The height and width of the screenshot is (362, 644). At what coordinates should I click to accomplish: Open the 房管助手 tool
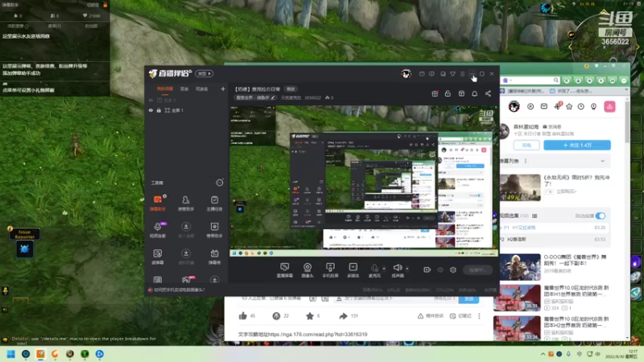186,203
